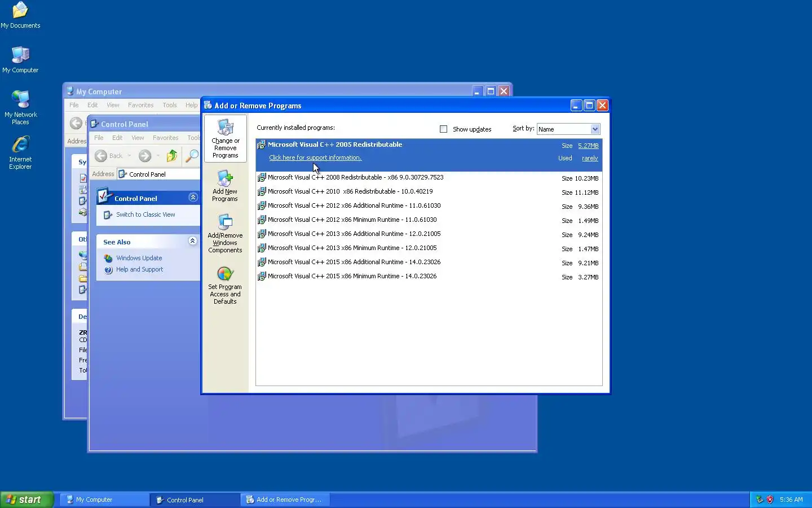
Task: Click Forward arrow in Control Panel toolbar
Action: tap(145, 156)
